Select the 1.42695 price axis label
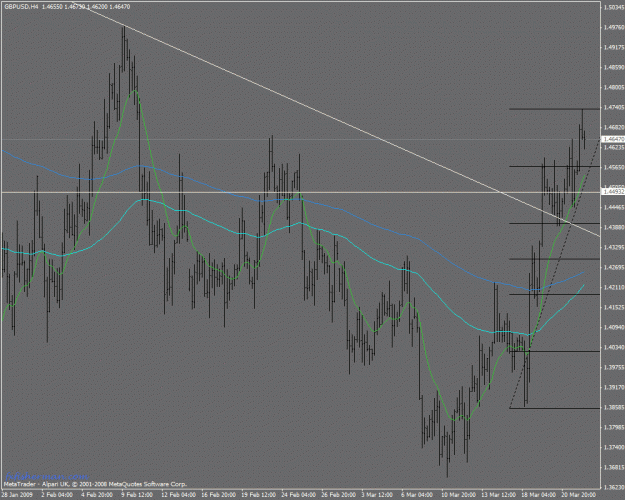Viewport: 625px width, 500px height. pyautogui.click(x=614, y=267)
